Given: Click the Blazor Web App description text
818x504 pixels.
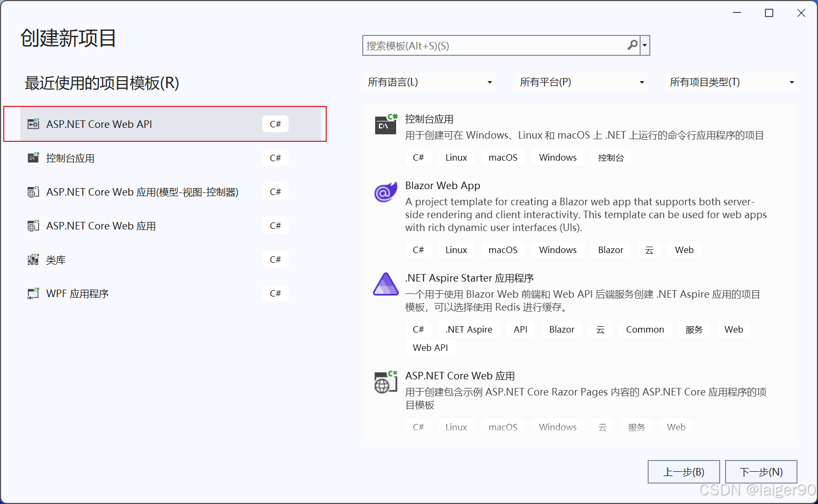Looking at the screenshot, I should click(x=586, y=214).
